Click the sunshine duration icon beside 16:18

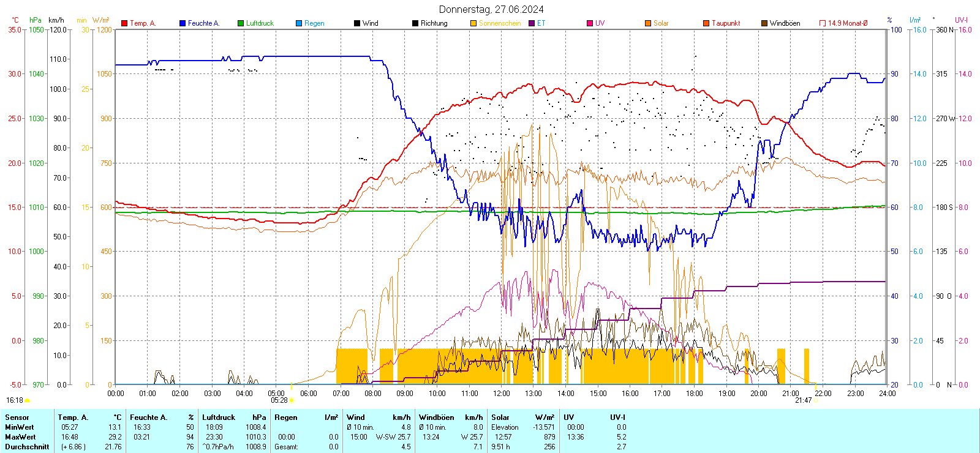tap(27, 400)
